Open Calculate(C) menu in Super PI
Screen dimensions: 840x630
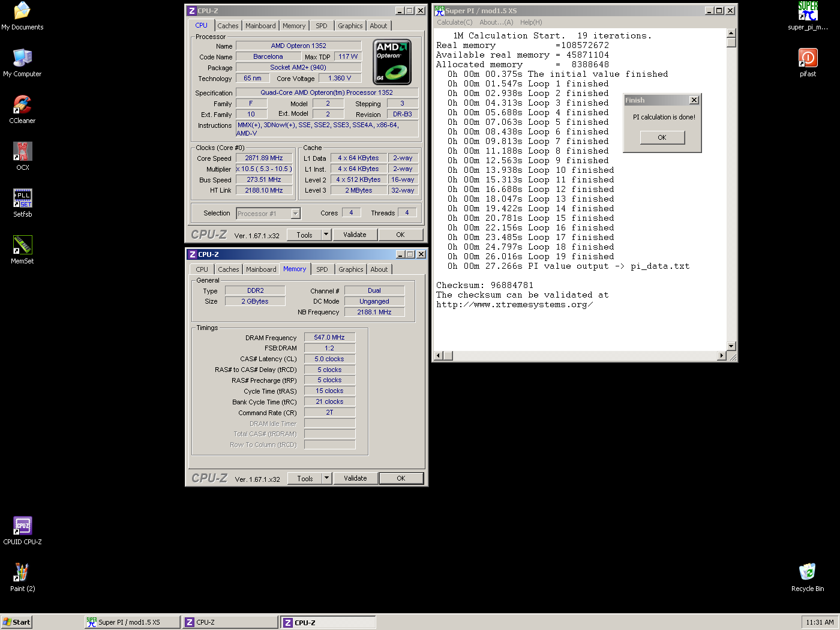(x=455, y=22)
